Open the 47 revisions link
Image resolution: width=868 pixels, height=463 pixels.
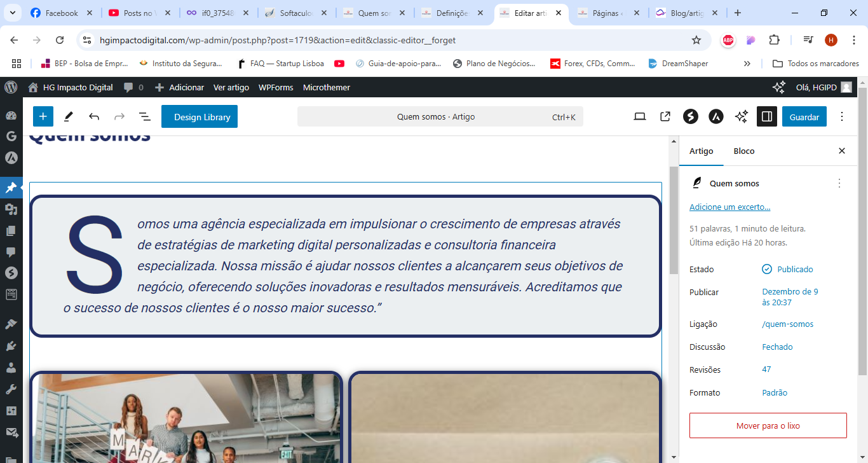(x=766, y=369)
